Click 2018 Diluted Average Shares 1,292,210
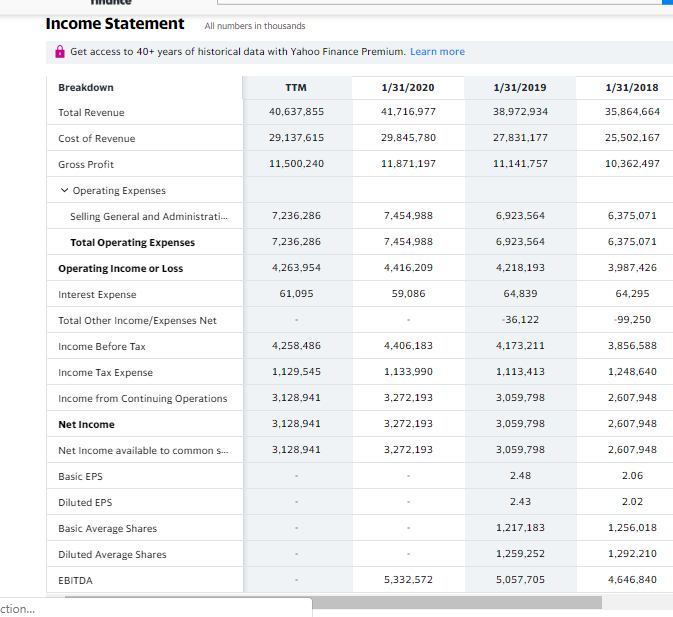This screenshot has width=673, height=617. [632, 553]
